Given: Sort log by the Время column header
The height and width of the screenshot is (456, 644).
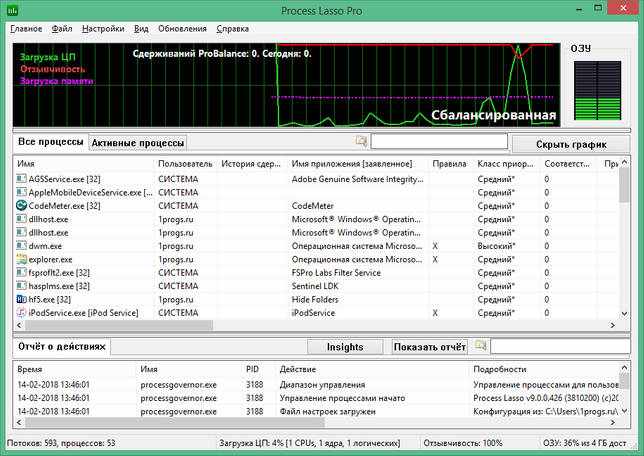Looking at the screenshot, I should [x=75, y=369].
